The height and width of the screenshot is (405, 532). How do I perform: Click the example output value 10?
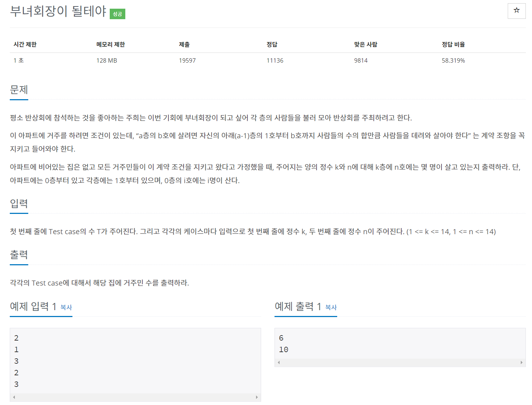click(x=284, y=350)
